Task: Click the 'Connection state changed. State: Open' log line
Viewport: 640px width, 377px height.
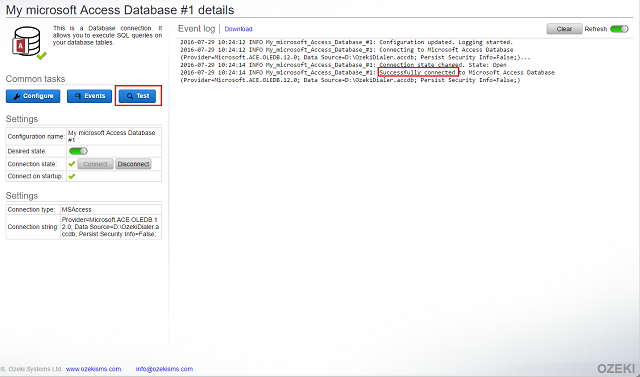Action: click(343, 65)
